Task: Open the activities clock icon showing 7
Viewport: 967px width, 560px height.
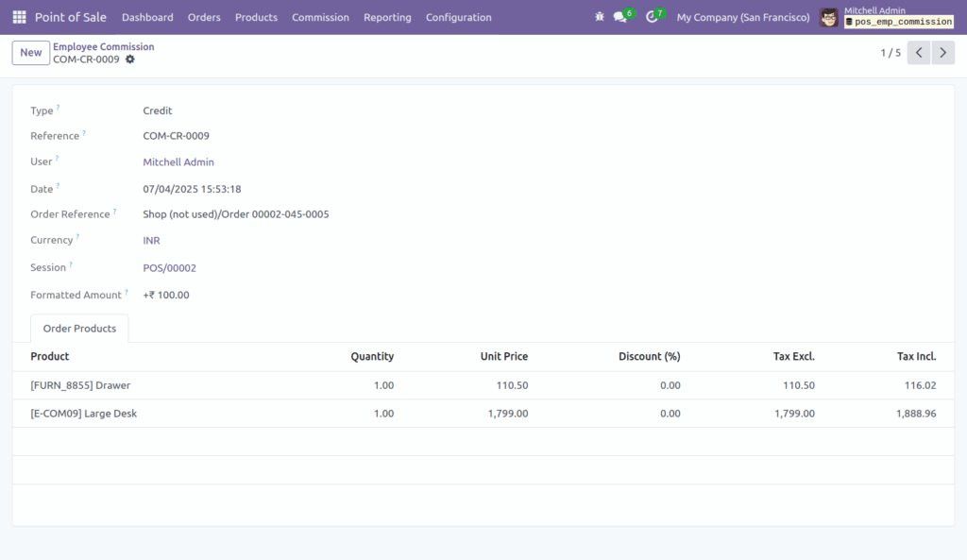Action: 653,16
